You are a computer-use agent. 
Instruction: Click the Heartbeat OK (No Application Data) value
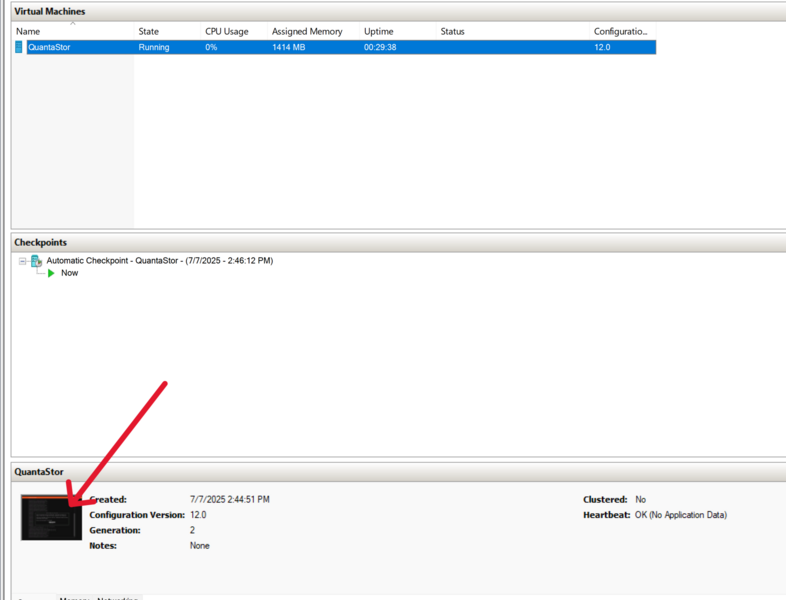click(x=681, y=515)
